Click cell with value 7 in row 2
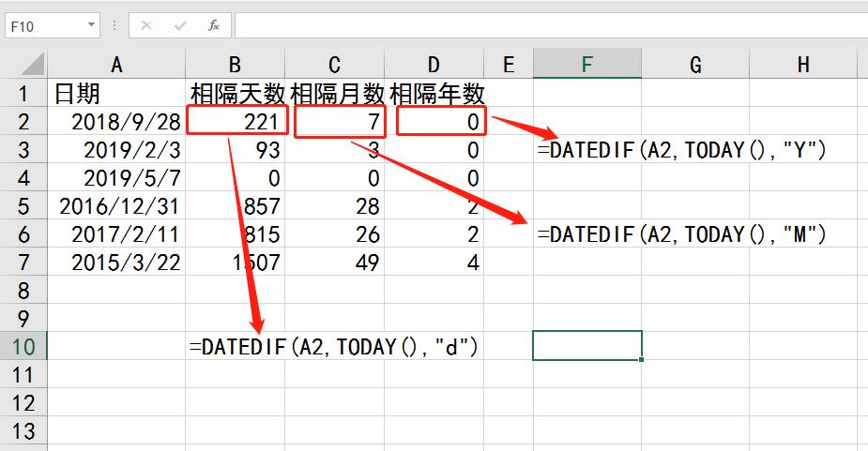Image resolution: width=868 pixels, height=451 pixels. click(334, 121)
